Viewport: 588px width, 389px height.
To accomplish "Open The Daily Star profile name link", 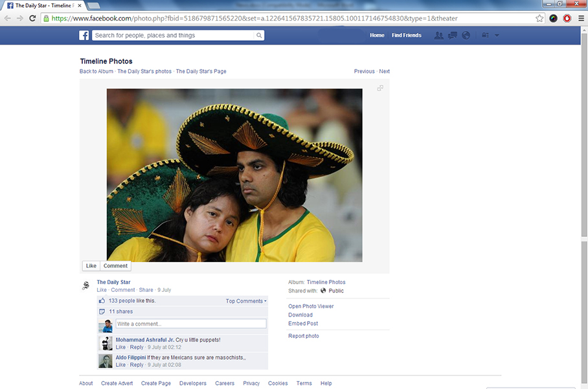I will click(x=113, y=282).
